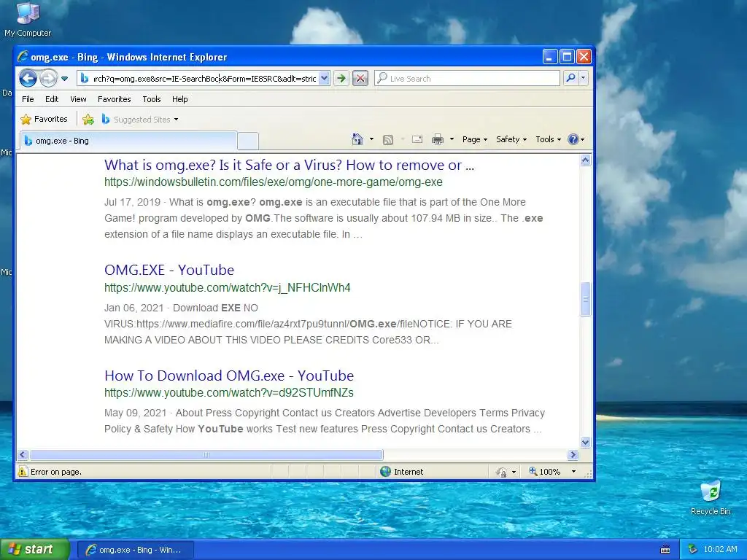
Task: Click inside the Live Search box
Action: point(467,79)
